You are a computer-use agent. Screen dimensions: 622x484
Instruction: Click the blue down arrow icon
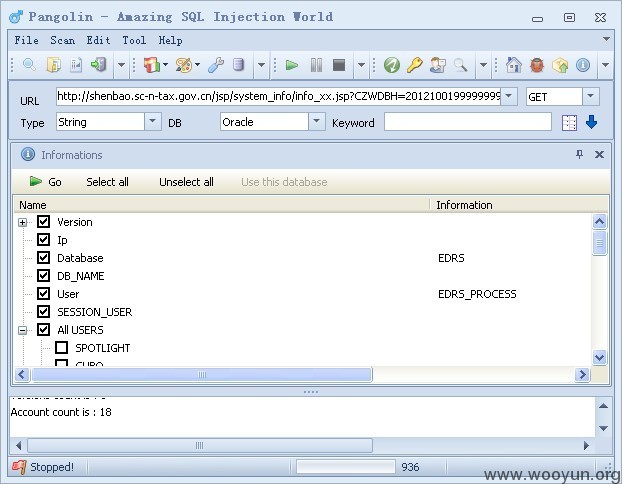(x=591, y=122)
